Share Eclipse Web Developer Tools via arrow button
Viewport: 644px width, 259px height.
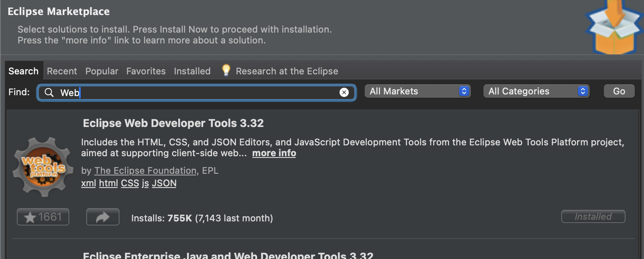[x=103, y=217]
